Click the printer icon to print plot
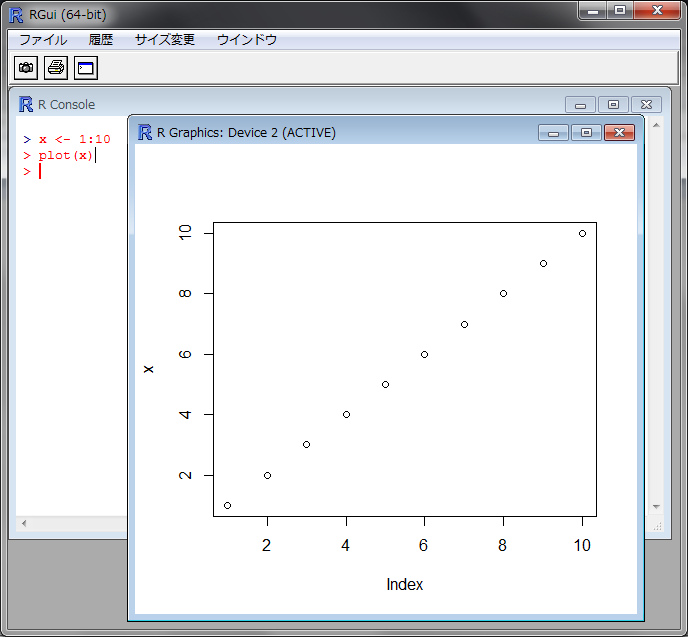Image resolution: width=688 pixels, height=637 pixels. click(x=56, y=68)
